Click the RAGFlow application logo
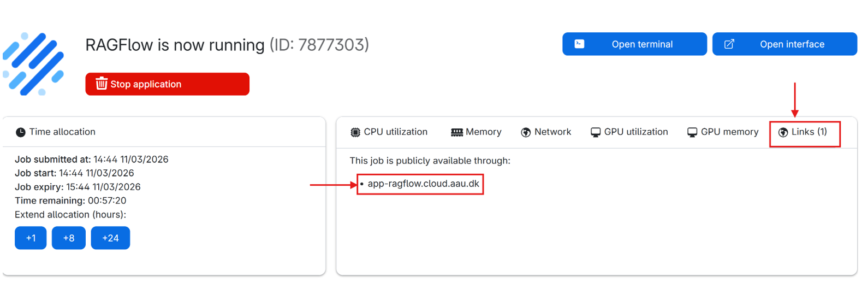 point(33,63)
